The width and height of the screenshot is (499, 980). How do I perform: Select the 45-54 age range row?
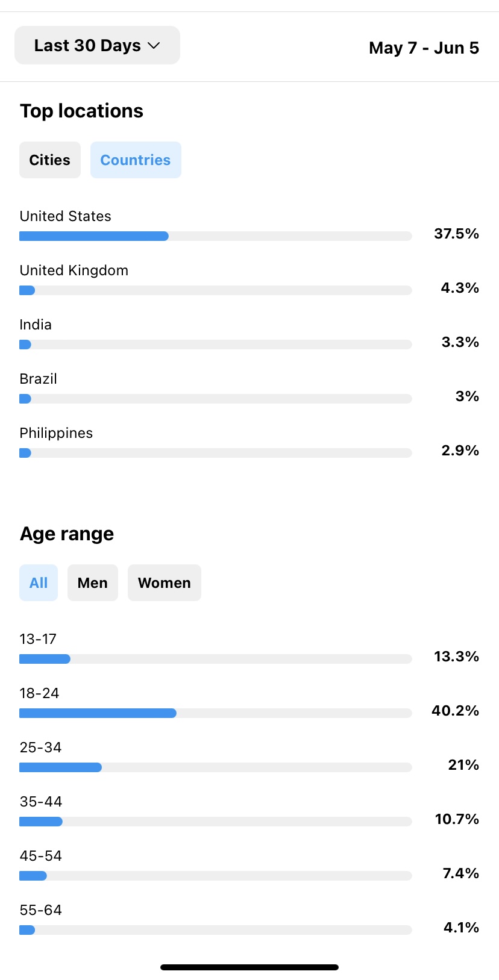(249, 866)
